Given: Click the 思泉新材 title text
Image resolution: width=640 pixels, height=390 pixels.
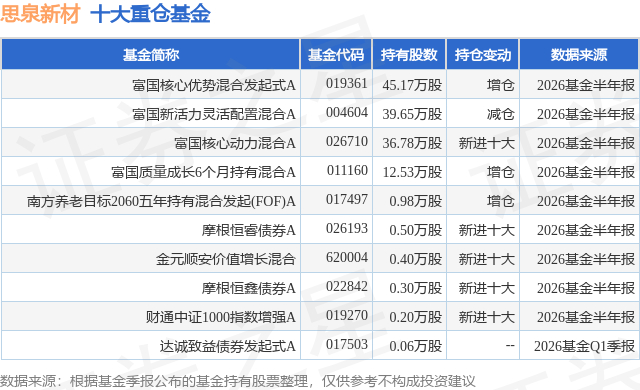Looking at the screenshot, I should [x=40, y=14].
